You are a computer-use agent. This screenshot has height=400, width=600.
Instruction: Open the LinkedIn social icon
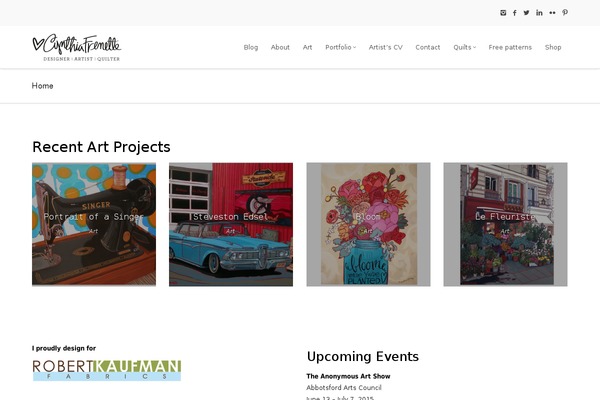coord(539,13)
